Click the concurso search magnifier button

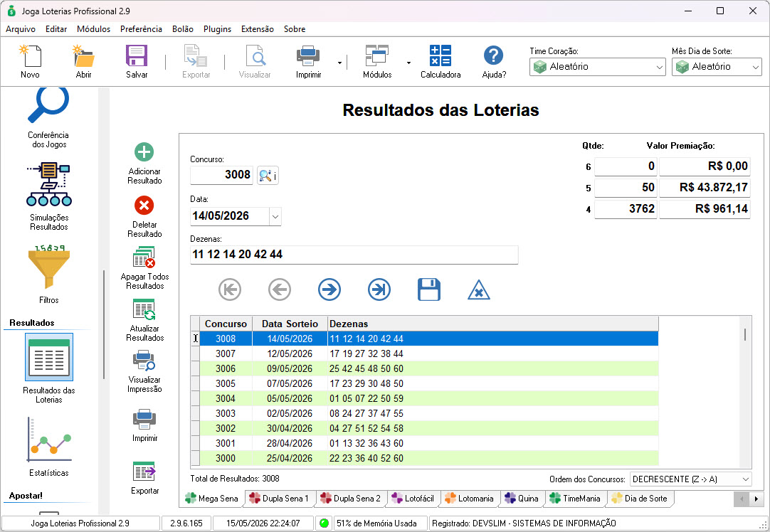coord(268,175)
